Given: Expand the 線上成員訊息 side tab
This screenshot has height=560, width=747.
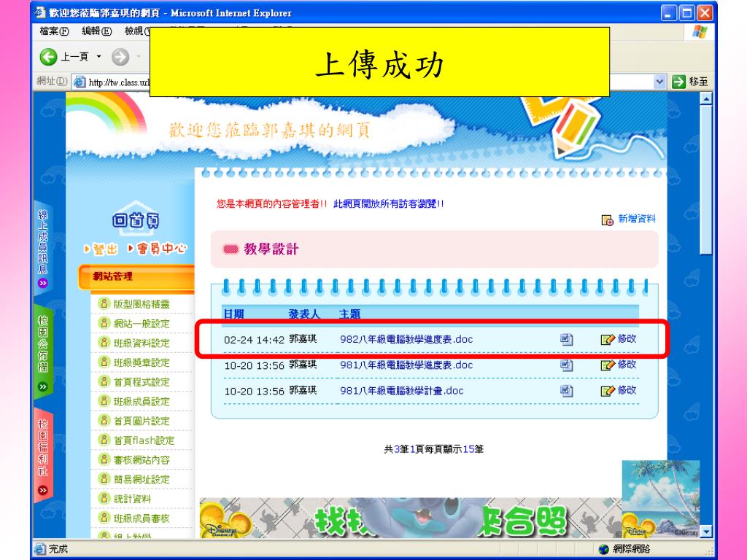Looking at the screenshot, I should (x=43, y=249).
